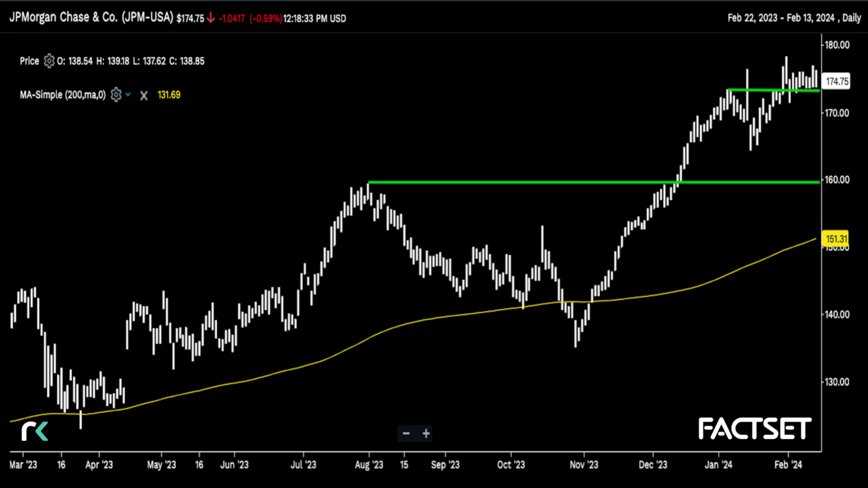Image resolution: width=868 pixels, height=488 pixels.
Task: Click the Price legend label
Action: [x=30, y=61]
